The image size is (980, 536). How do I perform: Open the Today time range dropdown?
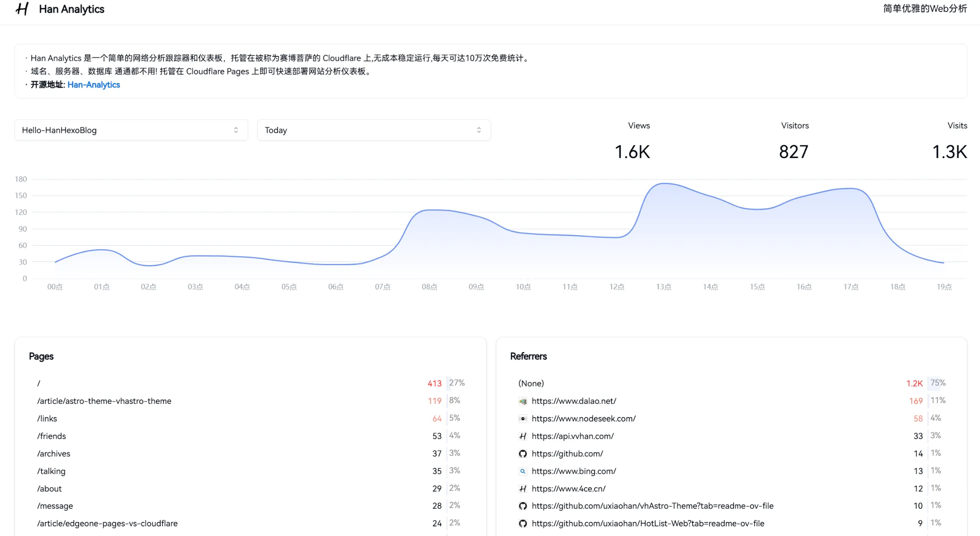pos(373,130)
